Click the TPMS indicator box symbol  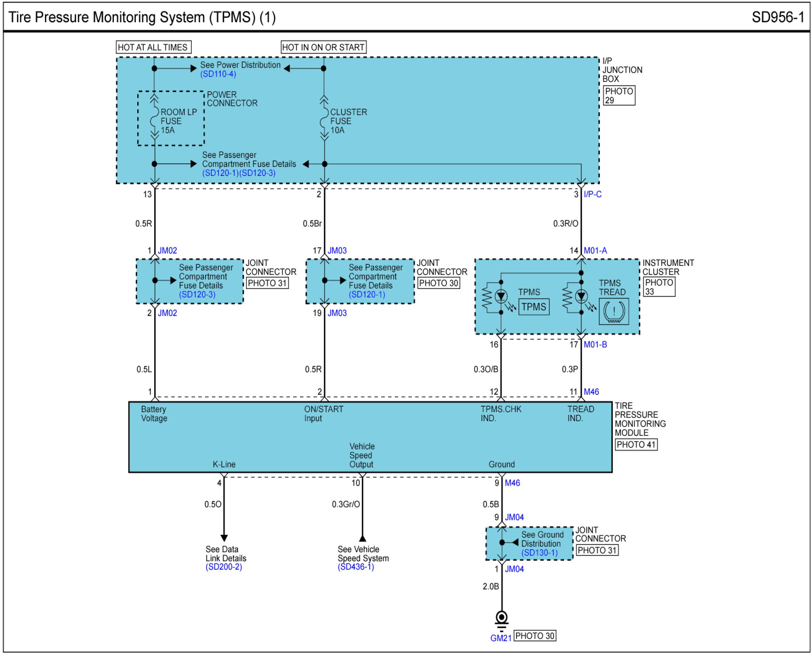point(533,307)
